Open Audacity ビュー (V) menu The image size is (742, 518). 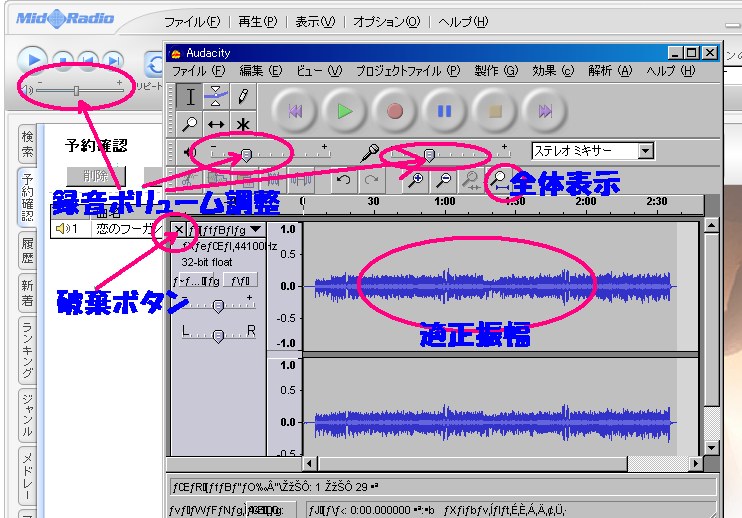pyautogui.click(x=319, y=71)
